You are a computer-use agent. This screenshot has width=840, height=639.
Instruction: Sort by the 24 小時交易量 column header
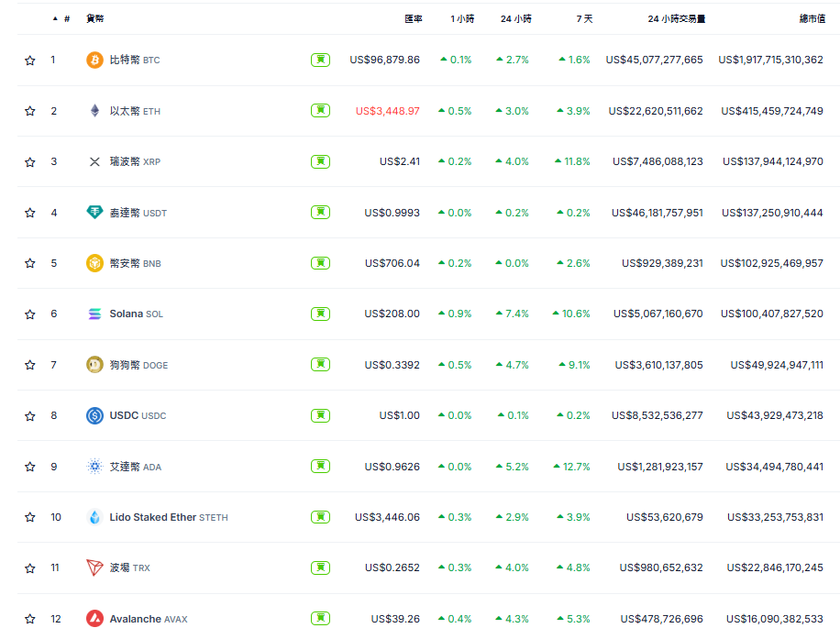click(x=676, y=18)
